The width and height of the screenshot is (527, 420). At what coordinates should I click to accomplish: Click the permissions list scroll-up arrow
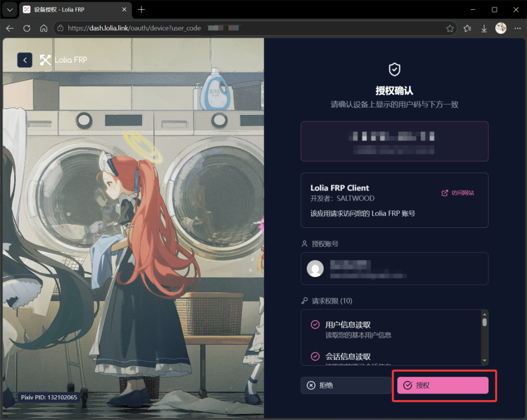click(485, 314)
